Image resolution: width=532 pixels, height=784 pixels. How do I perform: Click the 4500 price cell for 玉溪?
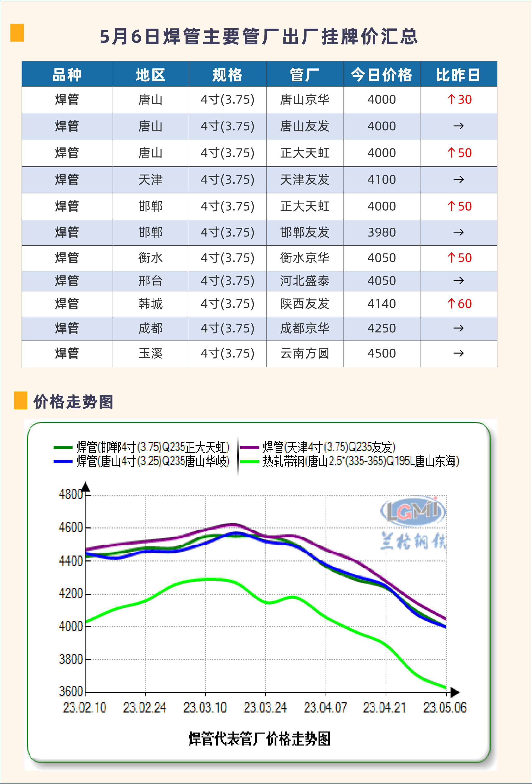(381, 353)
